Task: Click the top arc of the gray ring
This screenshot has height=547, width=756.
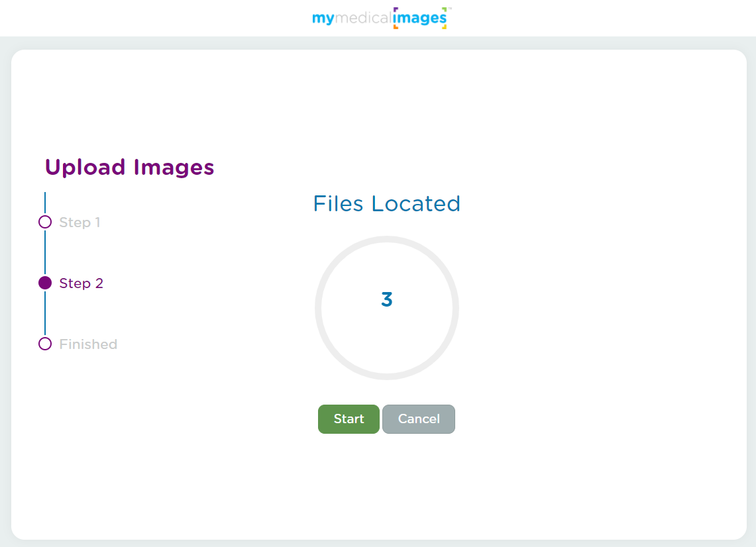Action: coord(387,239)
